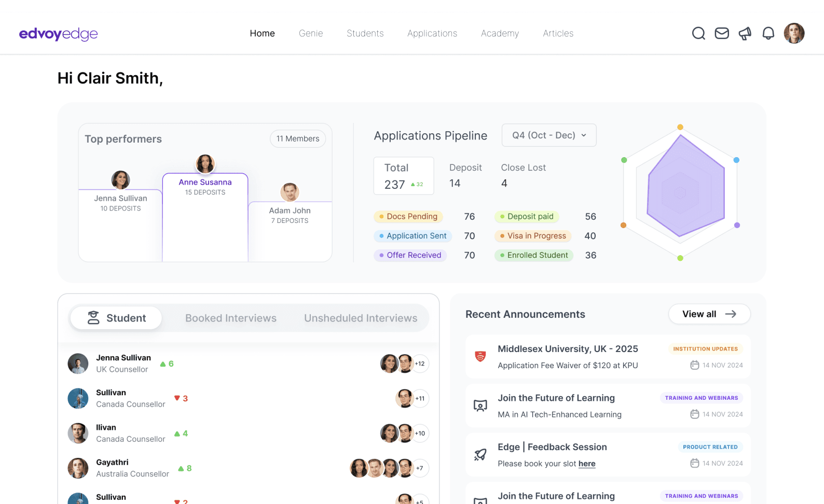Viewport: 824px width, 504px height.
Task: Click the calendar icon on Middlesex University announcement
Action: click(695, 365)
